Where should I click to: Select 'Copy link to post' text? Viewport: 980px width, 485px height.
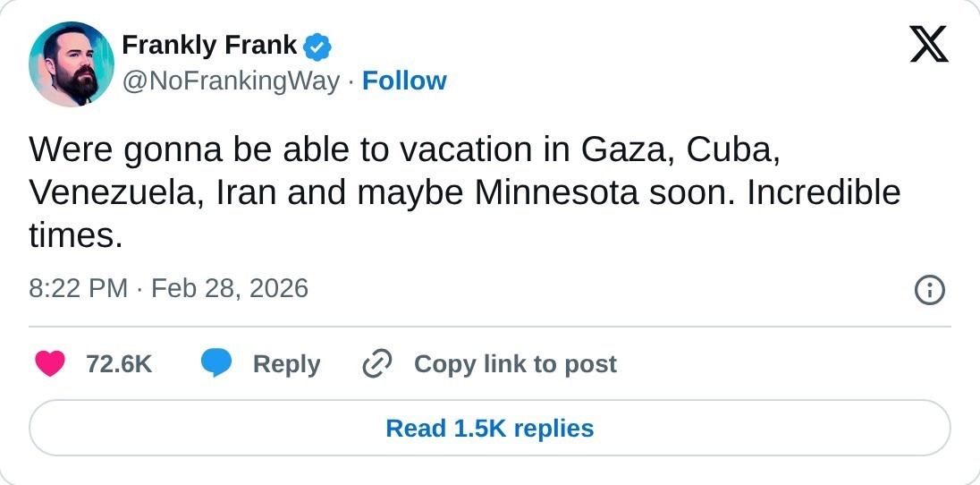[515, 364]
